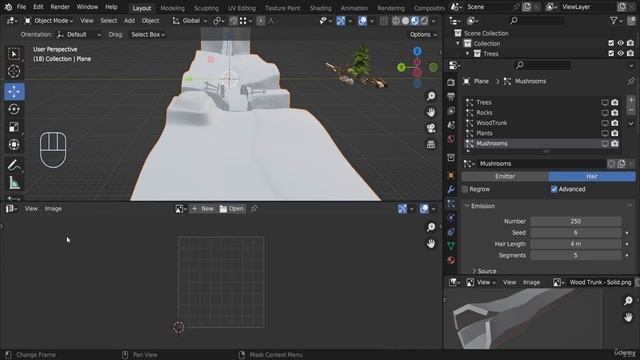Click the Blender logo menu icon
Viewport: 640px width, 360px height.
9,7
